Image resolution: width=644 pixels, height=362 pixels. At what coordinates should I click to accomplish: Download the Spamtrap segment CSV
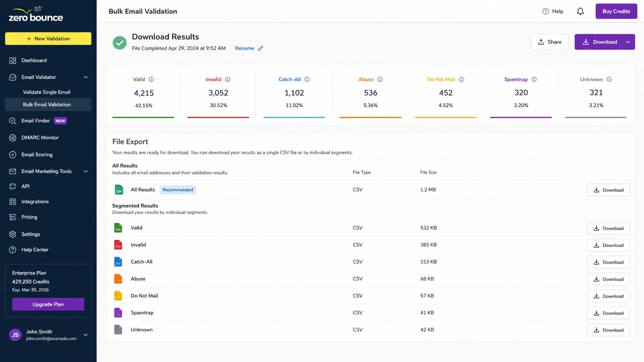[608, 313]
